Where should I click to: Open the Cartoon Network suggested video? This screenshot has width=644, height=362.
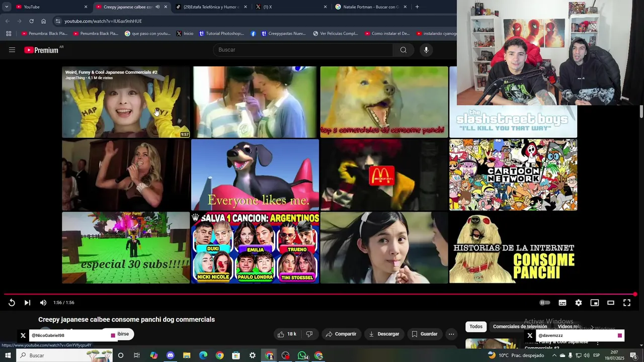tap(513, 174)
